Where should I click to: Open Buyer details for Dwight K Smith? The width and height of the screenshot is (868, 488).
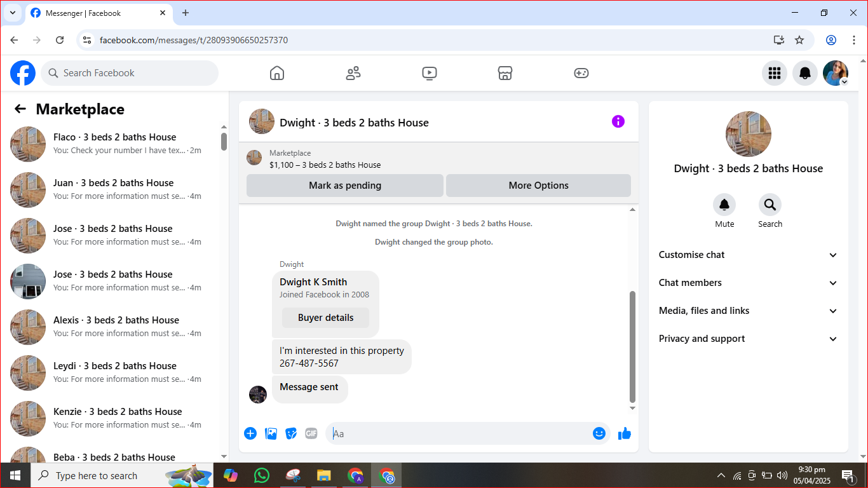click(x=326, y=318)
